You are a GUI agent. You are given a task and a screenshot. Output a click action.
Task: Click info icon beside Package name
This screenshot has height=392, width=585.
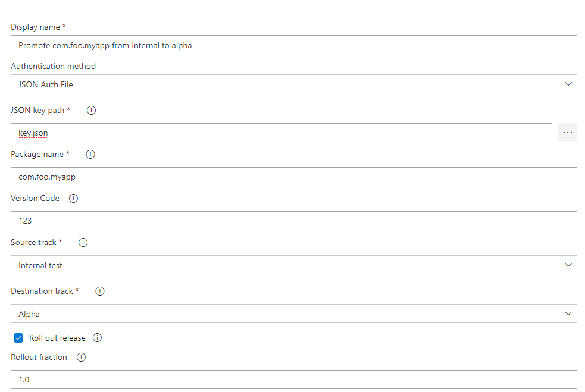tap(90, 155)
